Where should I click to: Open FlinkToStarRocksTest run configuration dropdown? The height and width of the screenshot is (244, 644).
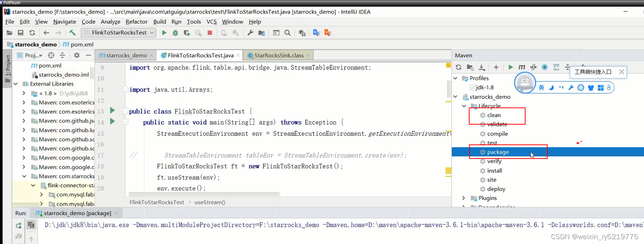118,33
